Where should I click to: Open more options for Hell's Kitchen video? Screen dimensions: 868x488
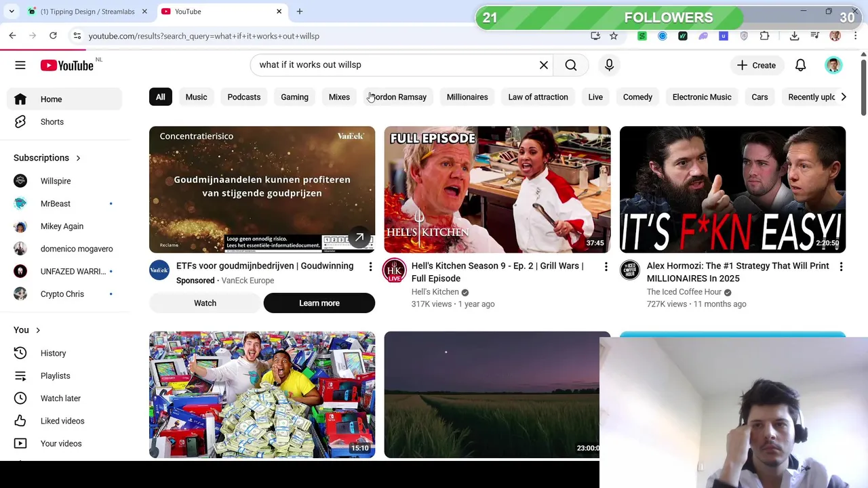coord(606,267)
